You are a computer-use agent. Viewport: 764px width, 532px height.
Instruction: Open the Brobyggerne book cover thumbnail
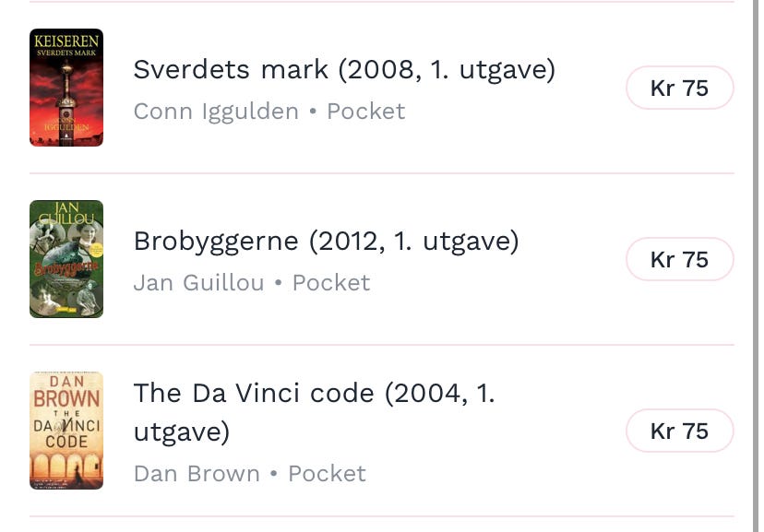pos(66,259)
